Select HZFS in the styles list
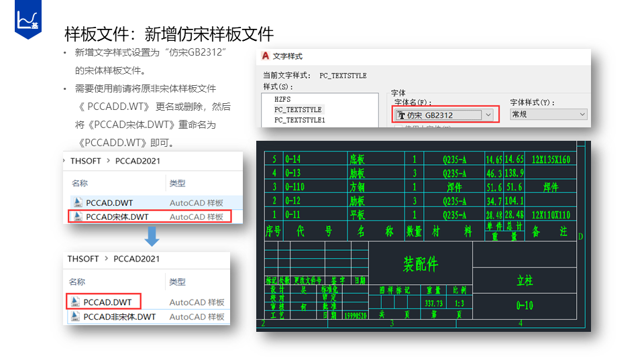644x362 pixels. click(282, 99)
